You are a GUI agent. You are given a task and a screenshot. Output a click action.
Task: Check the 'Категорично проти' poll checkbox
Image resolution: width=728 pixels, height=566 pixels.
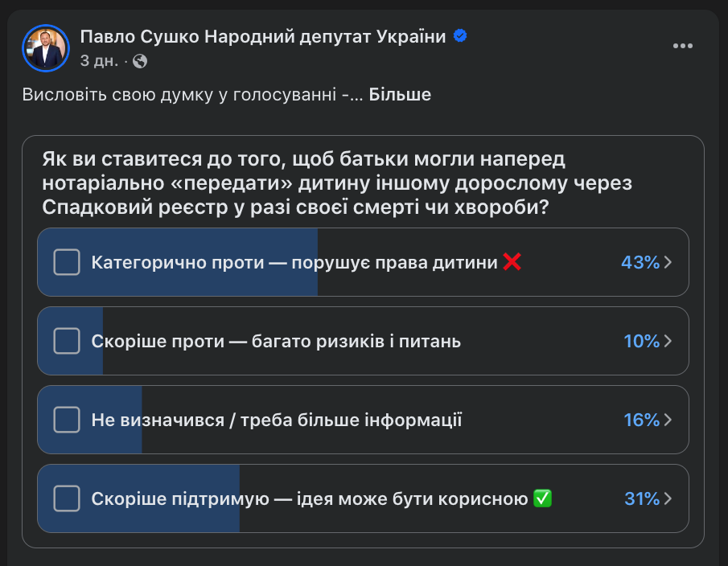click(66, 262)
